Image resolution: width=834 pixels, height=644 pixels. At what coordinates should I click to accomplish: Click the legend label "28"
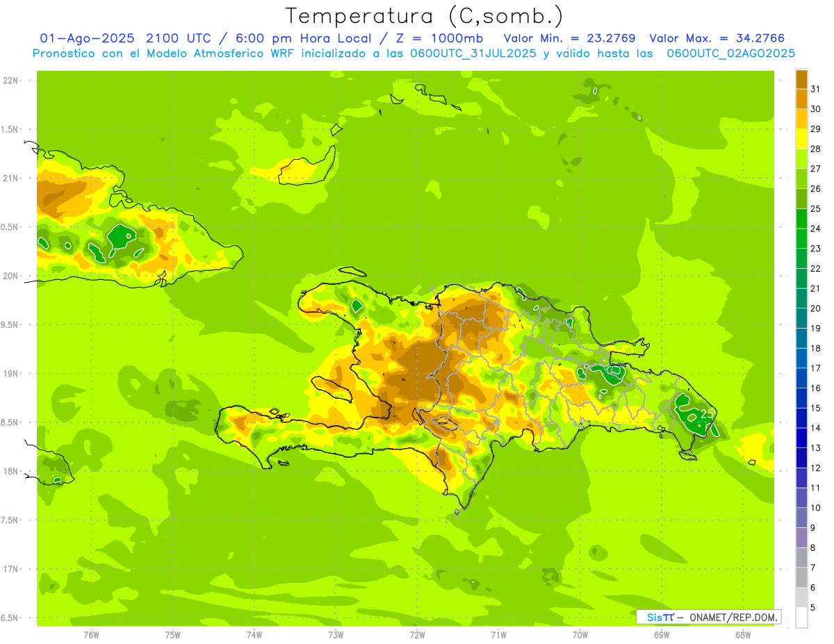pos(815,149)
